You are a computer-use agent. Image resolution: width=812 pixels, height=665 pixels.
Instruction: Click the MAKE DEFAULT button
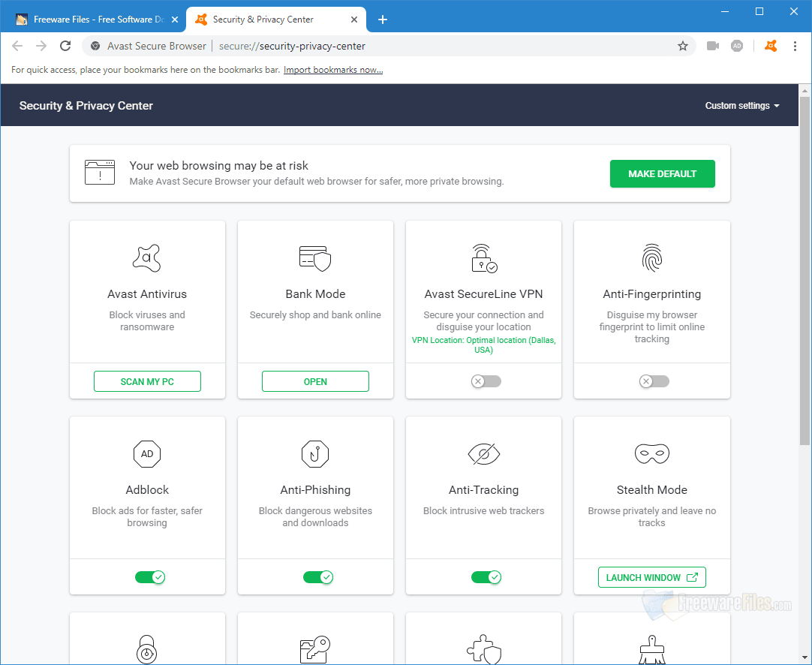[x=662, y=173]
